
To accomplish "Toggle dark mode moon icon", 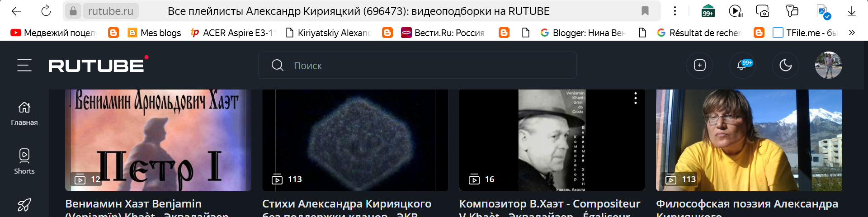I will [x=786, y=66].
